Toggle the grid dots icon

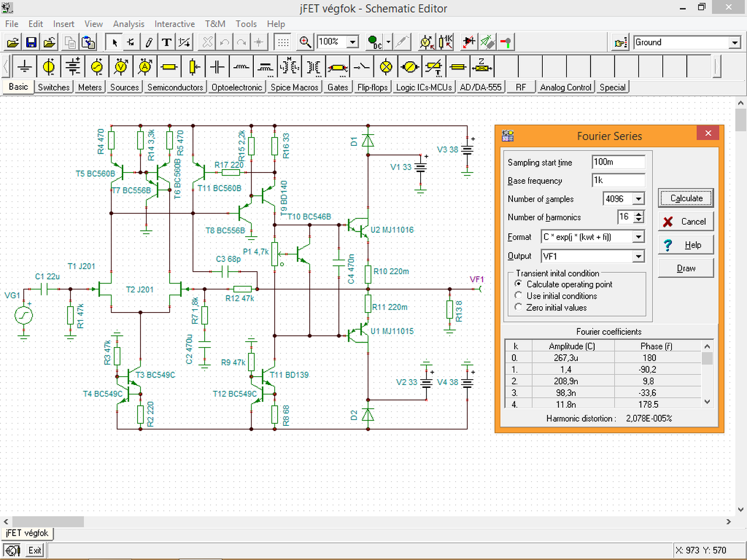coord(282,42)
